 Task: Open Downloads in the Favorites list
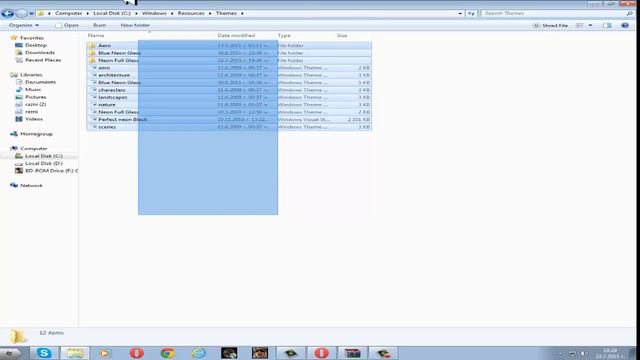[40, 53]
